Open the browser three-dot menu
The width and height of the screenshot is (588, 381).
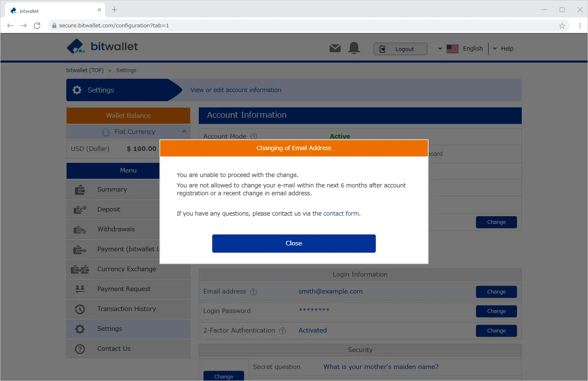[580, 26]
